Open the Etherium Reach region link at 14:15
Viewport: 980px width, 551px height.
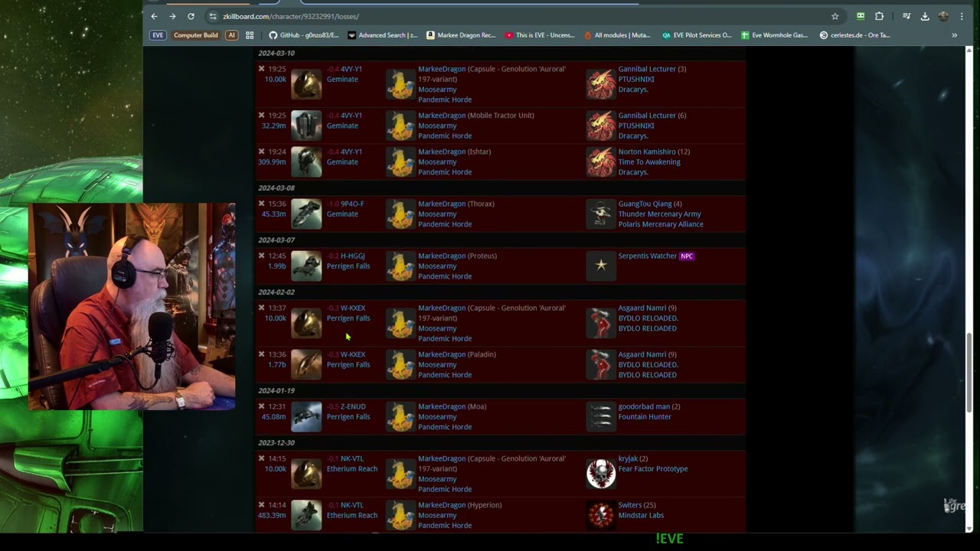tap(352, 469)
